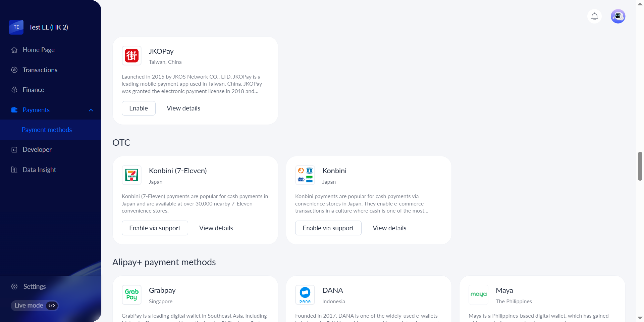Image resolution: width=644 pixels, height=322 pixels.
Task: Click the JKOPay logo icon
Action: pos(131,56)
